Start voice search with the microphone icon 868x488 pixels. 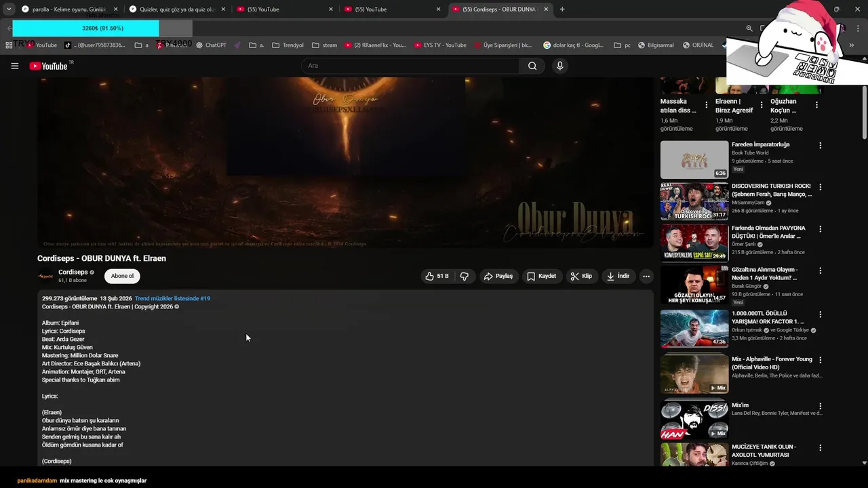(x=559, y=66)
